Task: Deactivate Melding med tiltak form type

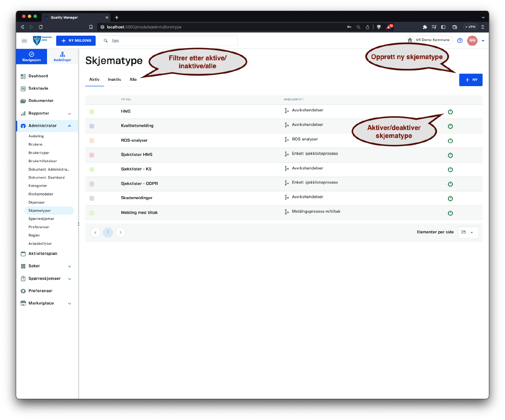Action: point(450,213)
